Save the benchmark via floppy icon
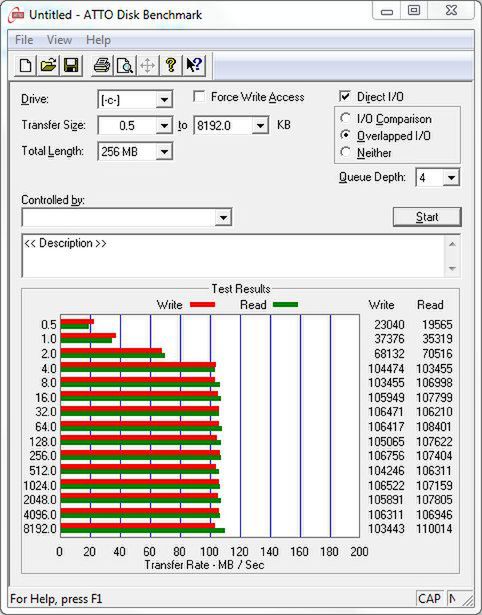Viewport: 482px width, 615px height. point(71,65)
